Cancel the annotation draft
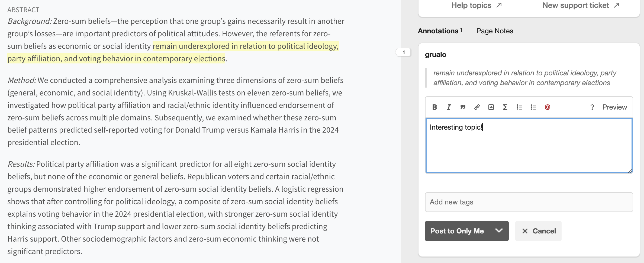 click(x=538, y=231)
